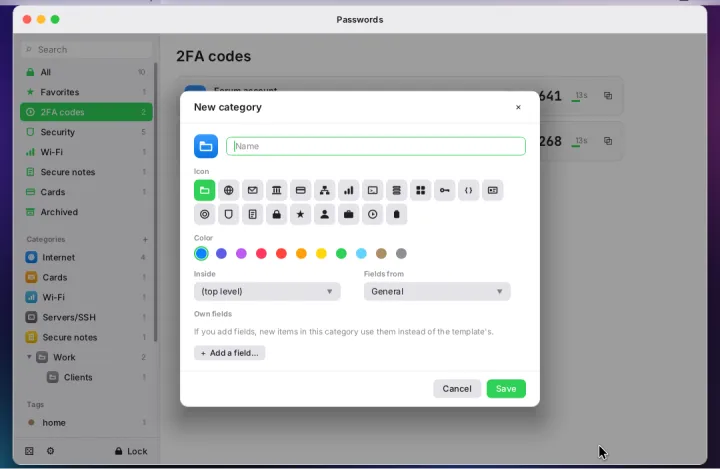
Task: Cancel the new category dialog
Action: click(x=457, y=389)
